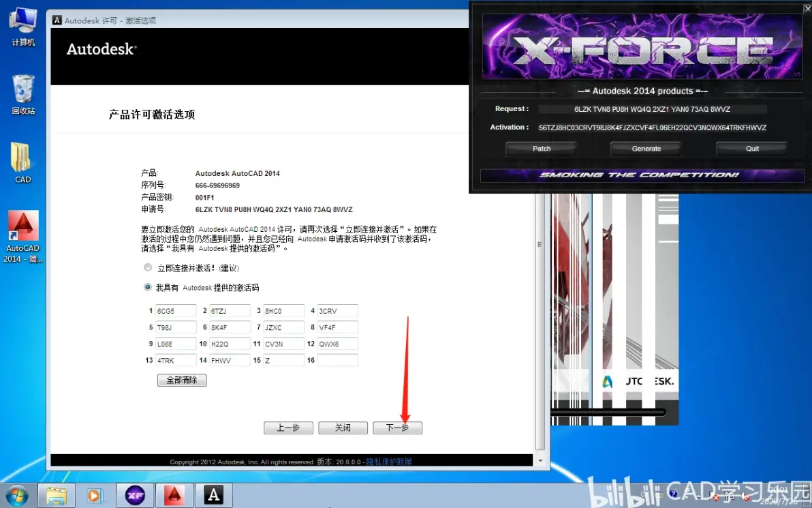Select 我具有 Autodesk 提供的激活码 radio option
812x508 pixels.
148,287
